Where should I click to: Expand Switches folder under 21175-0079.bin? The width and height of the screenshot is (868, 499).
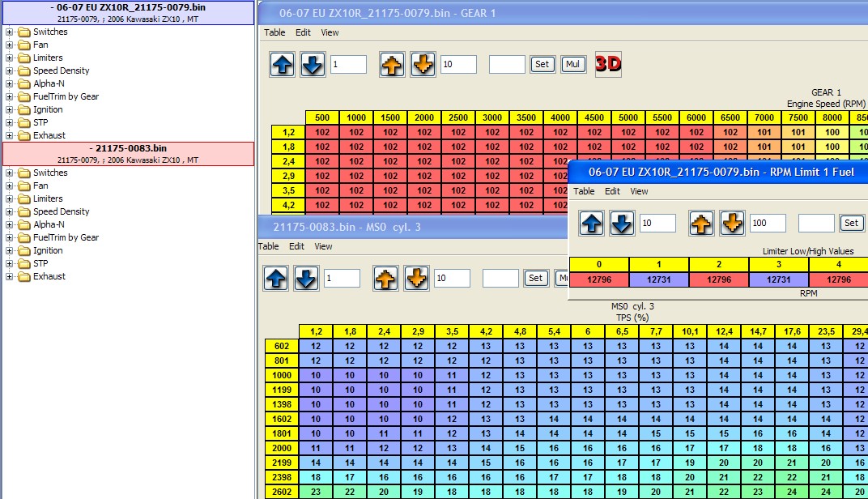coord(10,32)
